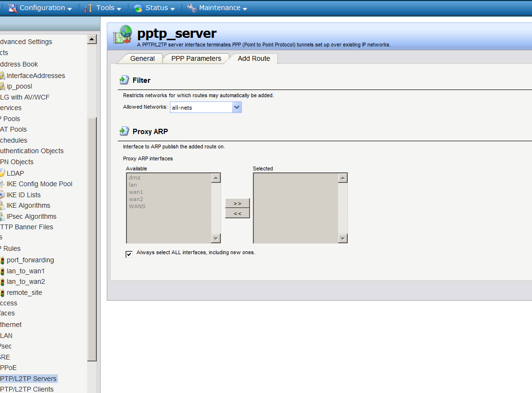Open remote_site rule folder
Viewport: 532px width, 393px height.
point(24,292)
